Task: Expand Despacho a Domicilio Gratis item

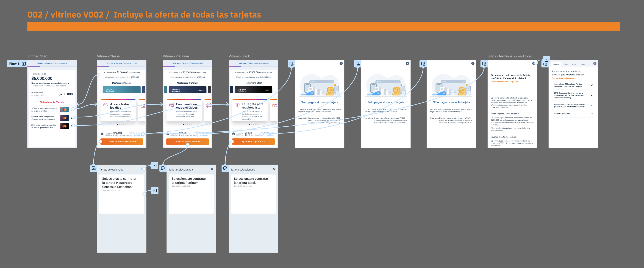Action: [x=591, y=105]
